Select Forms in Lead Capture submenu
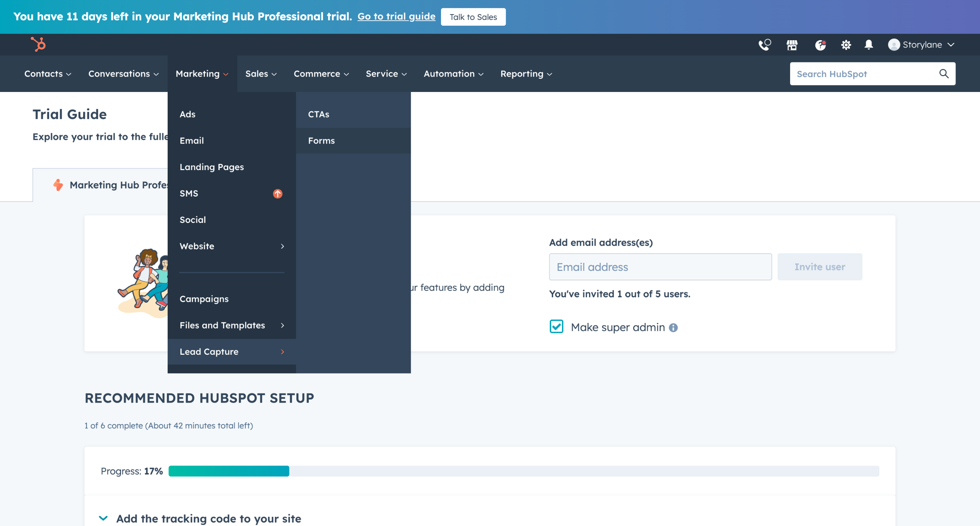 [x=353, y=141]
